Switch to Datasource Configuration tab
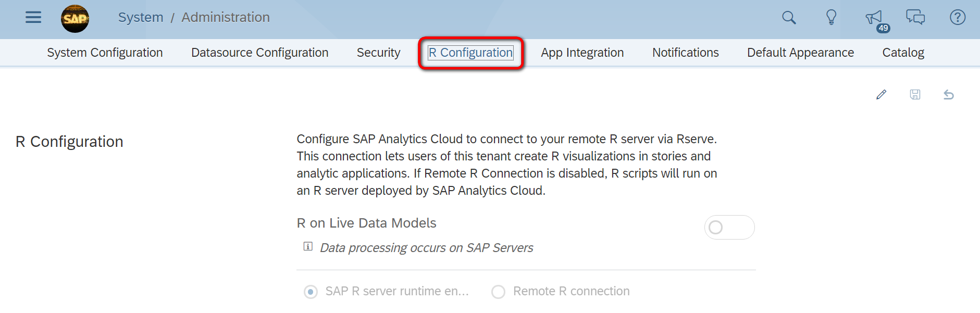The width and height of the screenshot is (980, 313). [259, 53]
